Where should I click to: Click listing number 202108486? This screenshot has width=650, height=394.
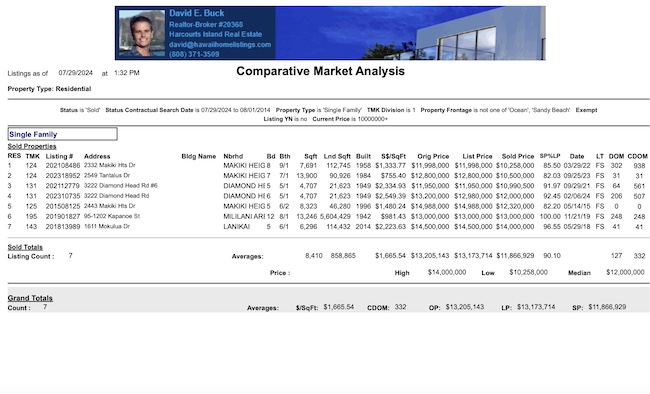coord(63,165)
